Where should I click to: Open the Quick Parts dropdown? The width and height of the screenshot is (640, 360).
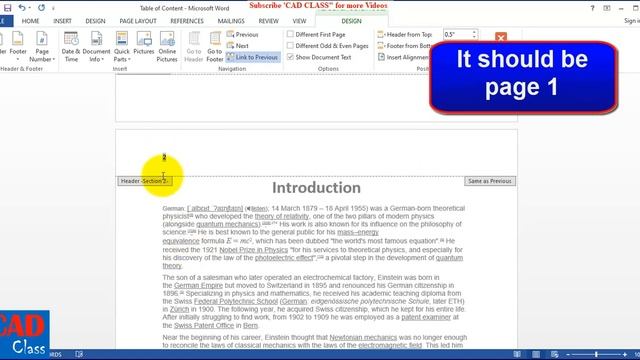tap(122, 47)
